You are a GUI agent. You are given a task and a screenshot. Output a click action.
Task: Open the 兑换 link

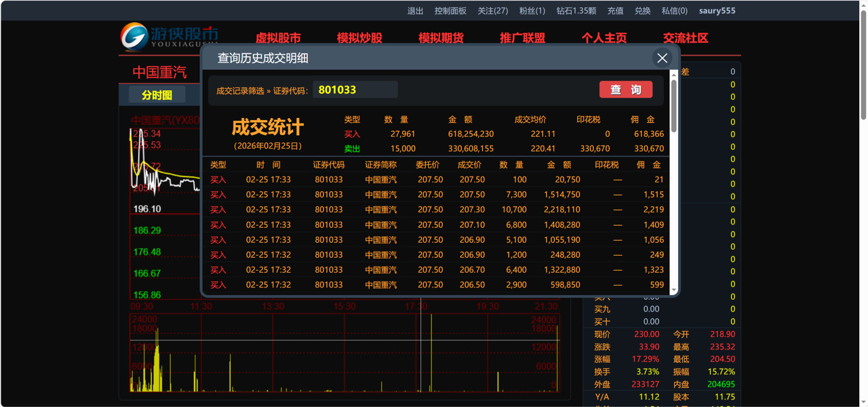642,11
